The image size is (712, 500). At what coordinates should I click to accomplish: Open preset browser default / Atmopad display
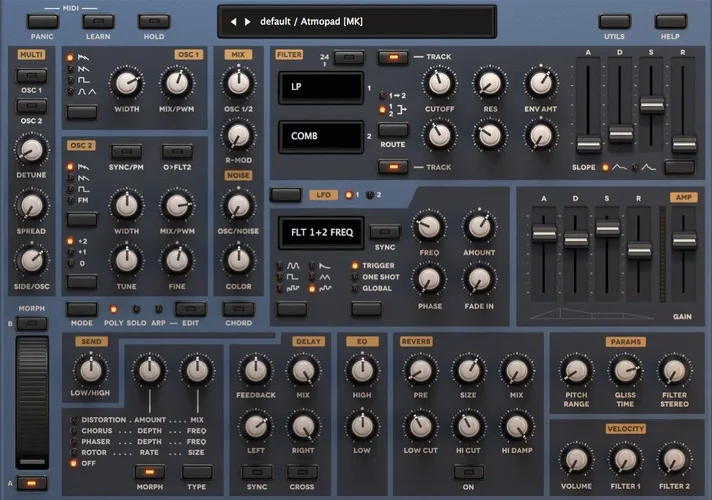357,21
